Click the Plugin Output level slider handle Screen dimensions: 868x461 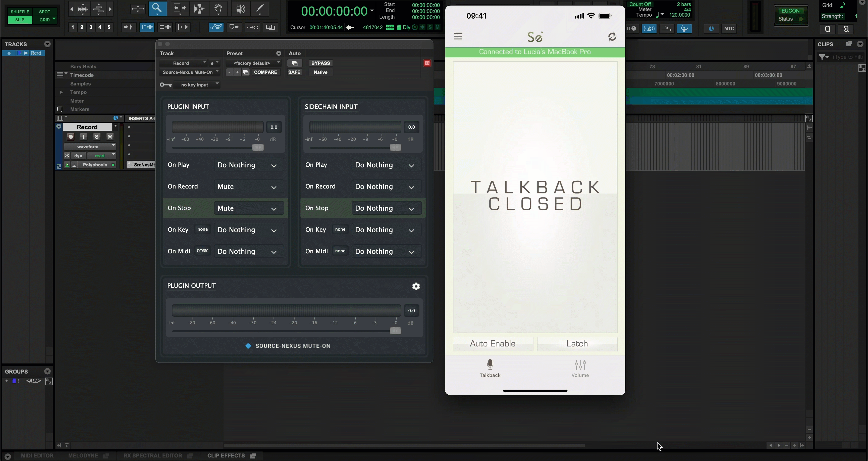[395, 331]
